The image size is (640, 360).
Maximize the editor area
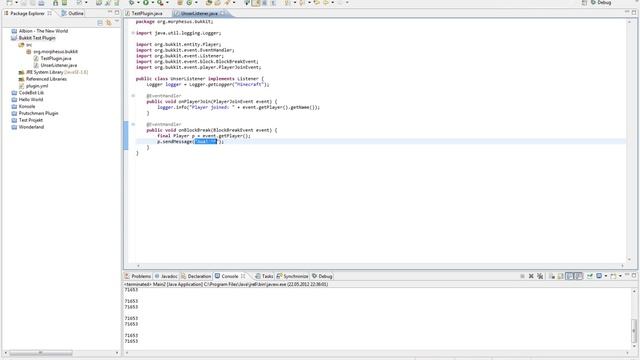click(x=634, y=13)
